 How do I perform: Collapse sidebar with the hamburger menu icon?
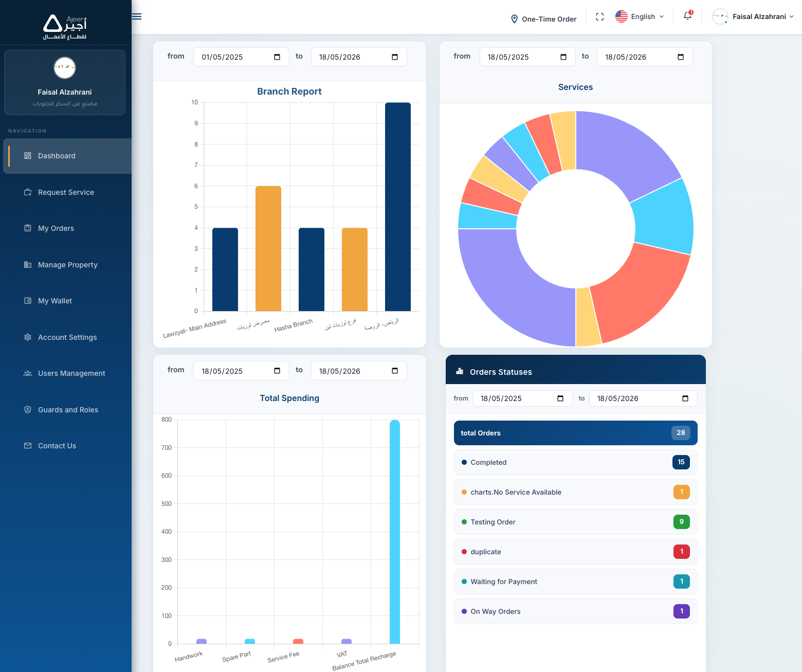(137, 16)
